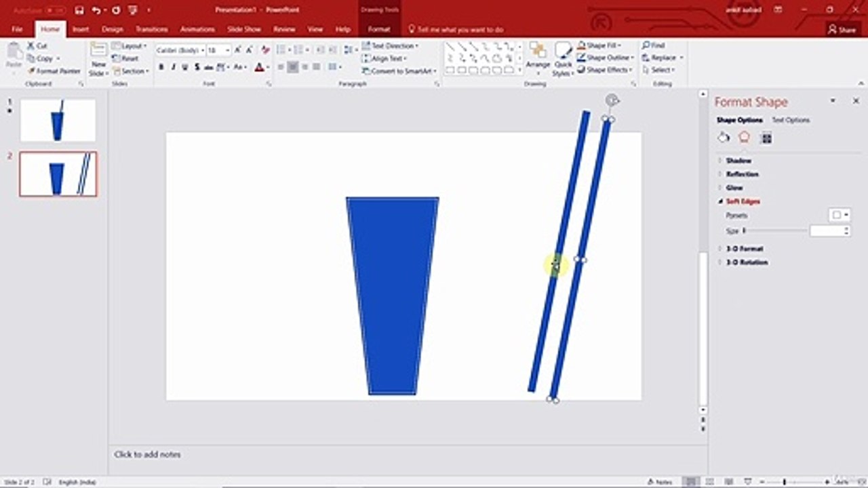Expand the Shadow section
This screenshot has width=868, height=488.
click(738, 161)
